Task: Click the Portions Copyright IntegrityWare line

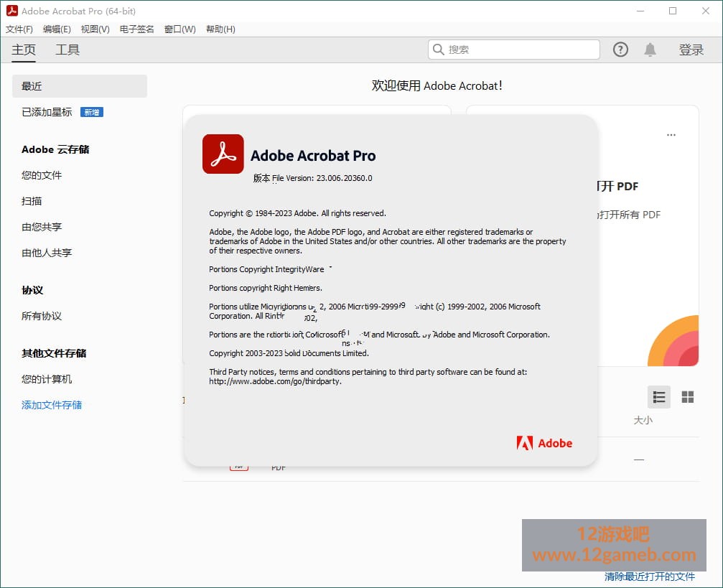Action: pyautogui.click(x=266, y=269)
